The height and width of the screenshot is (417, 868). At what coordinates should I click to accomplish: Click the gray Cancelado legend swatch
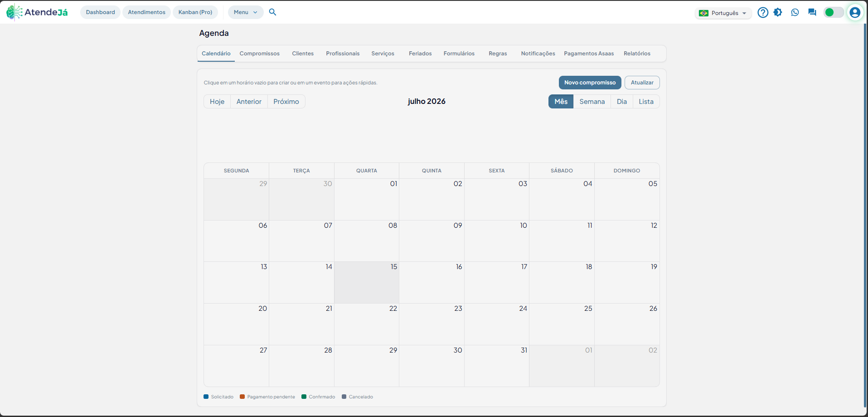[x=344, y=397]
